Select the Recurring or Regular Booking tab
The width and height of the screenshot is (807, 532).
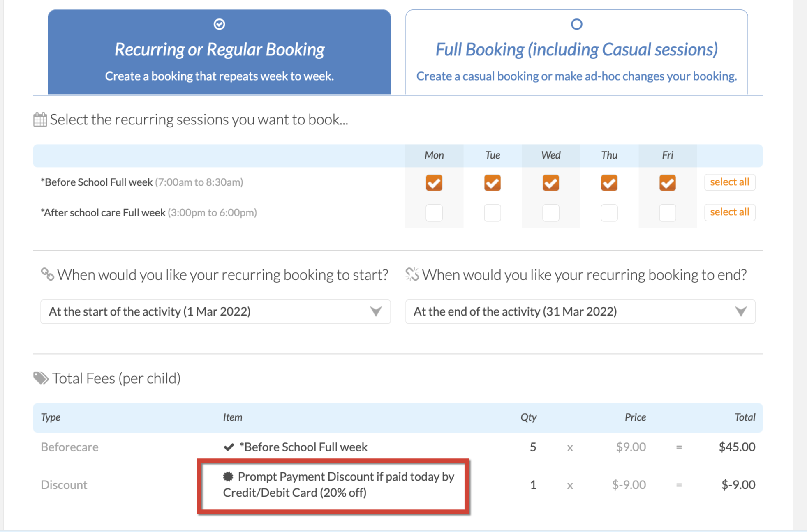tap(219, 53)
